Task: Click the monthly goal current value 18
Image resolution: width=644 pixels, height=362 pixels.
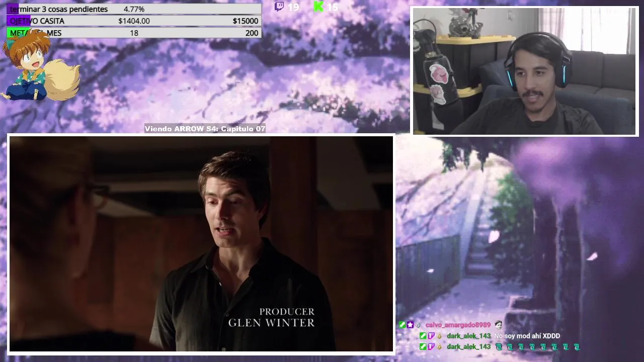Action: (134, 33)
